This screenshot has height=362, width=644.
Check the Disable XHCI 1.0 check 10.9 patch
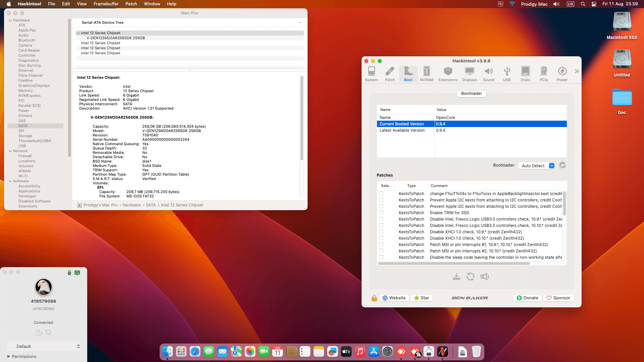(x=381, y=232)
